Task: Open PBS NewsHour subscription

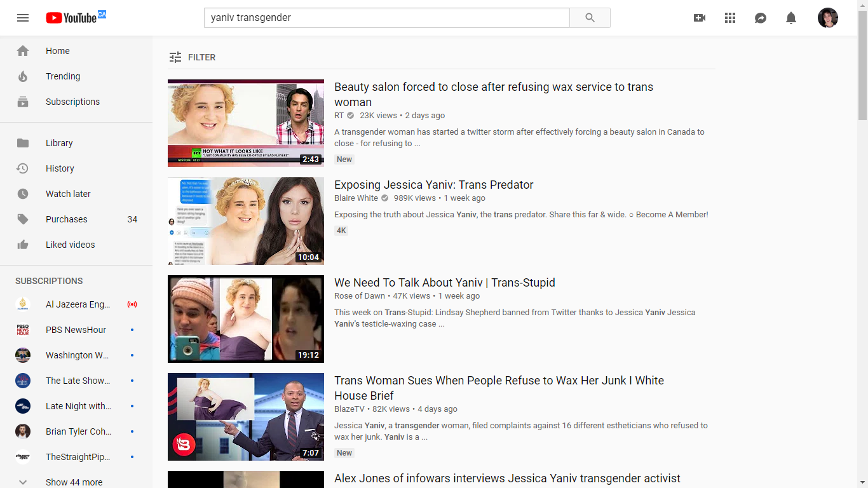Action: [76, 330]
